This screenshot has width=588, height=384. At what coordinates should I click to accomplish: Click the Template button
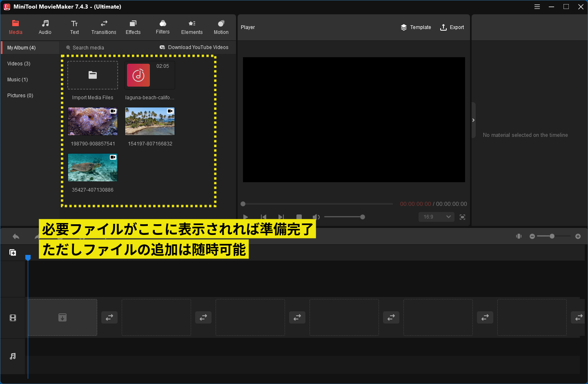pos(416,27)
